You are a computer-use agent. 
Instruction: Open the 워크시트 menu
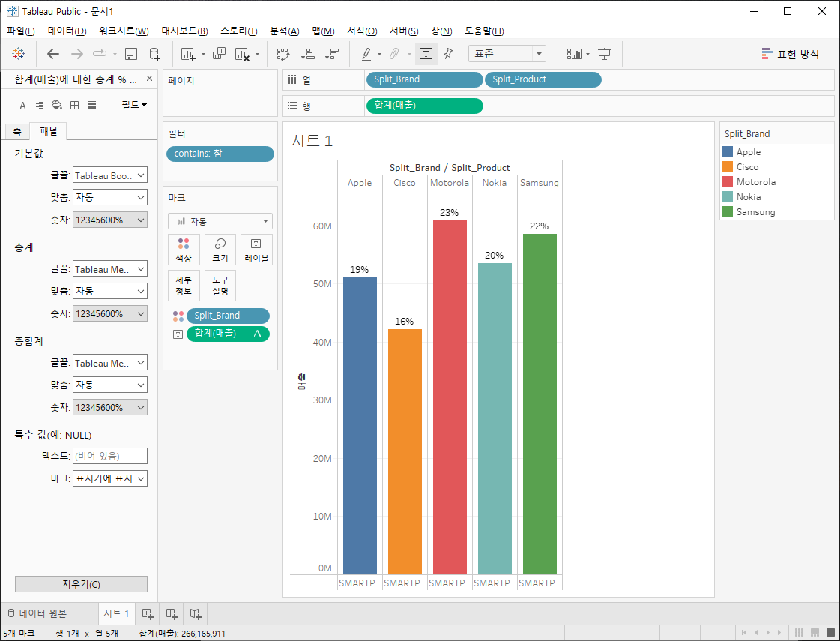(x=124, y=31)
